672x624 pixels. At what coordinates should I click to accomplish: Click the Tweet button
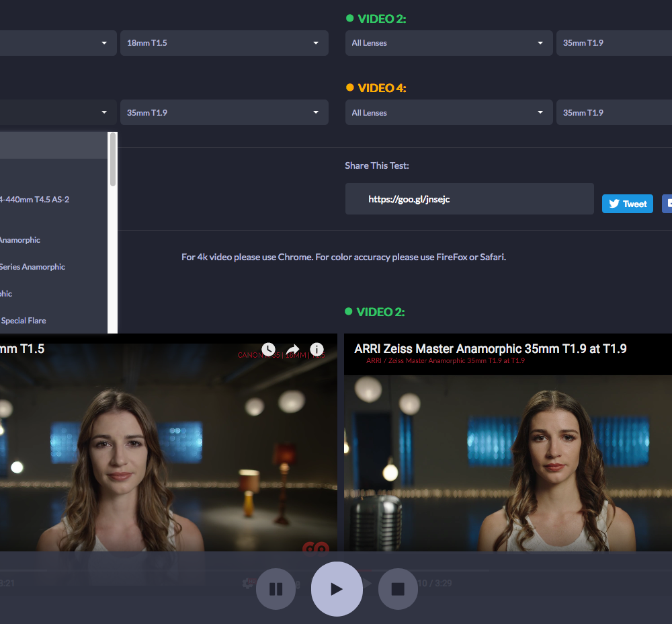tap(628, 204)
